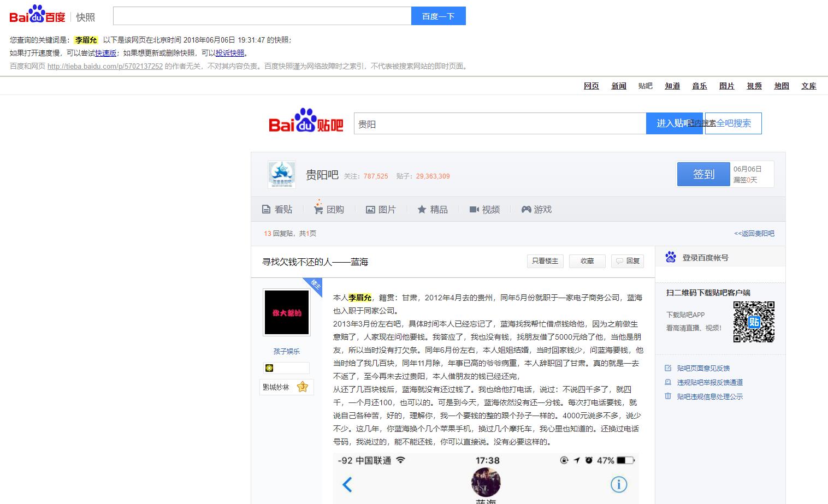Click the poster avatar of 孩子娱乐
The height and width of the screenshot is (504, 828).
pyautogui.click(x=287, y=312)
